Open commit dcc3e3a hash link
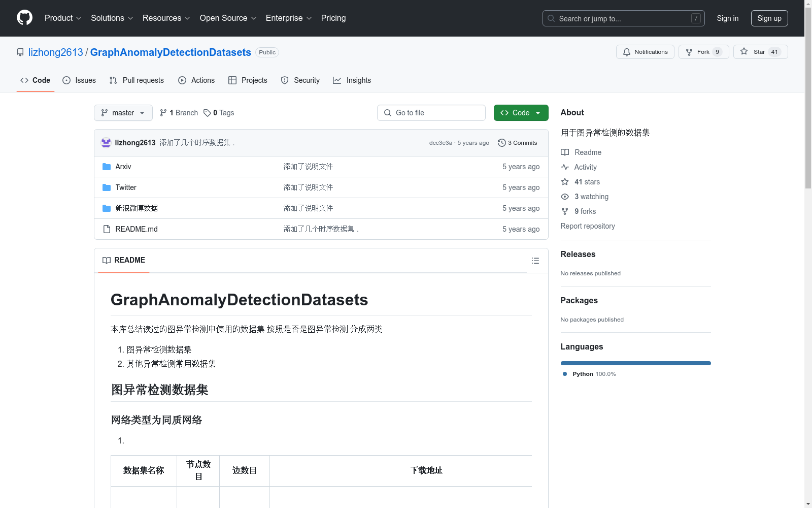The image size is (812, 508). pos(441,143)
